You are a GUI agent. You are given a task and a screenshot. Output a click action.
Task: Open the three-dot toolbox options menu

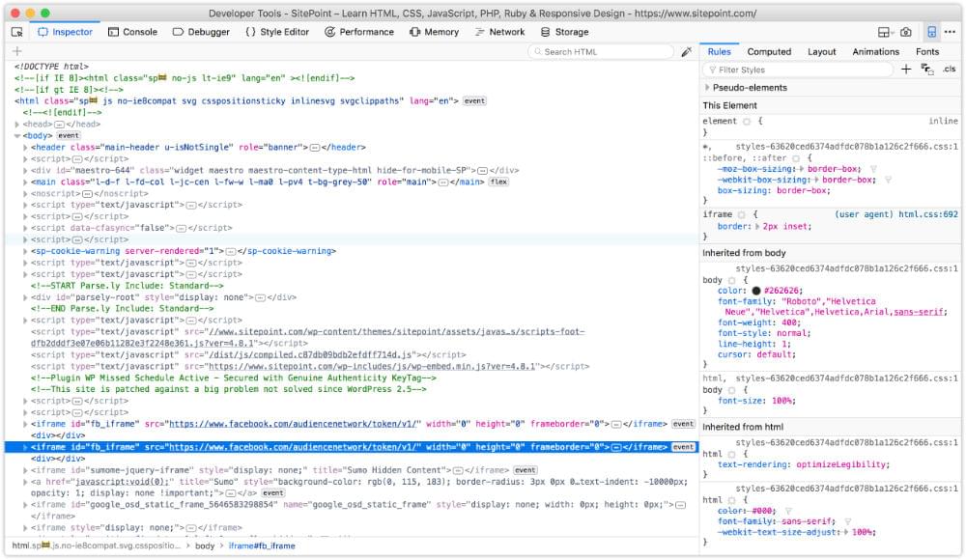pyautogui.click(x=952, y=32)
